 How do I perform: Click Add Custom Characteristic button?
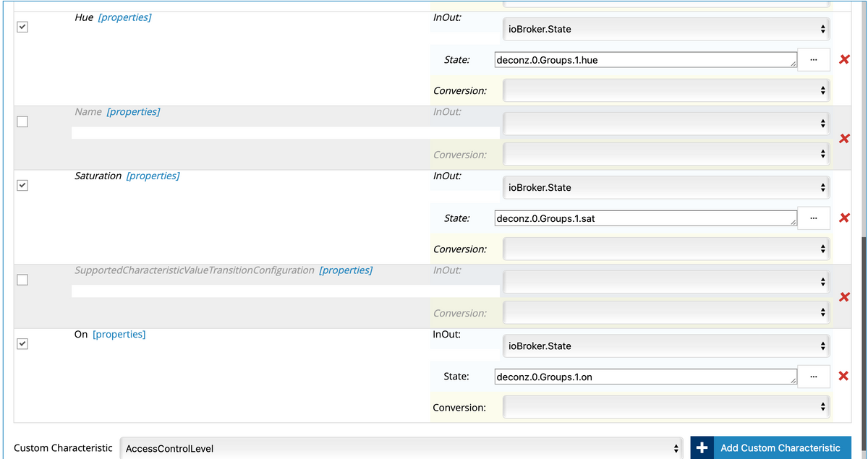[771, 448]
